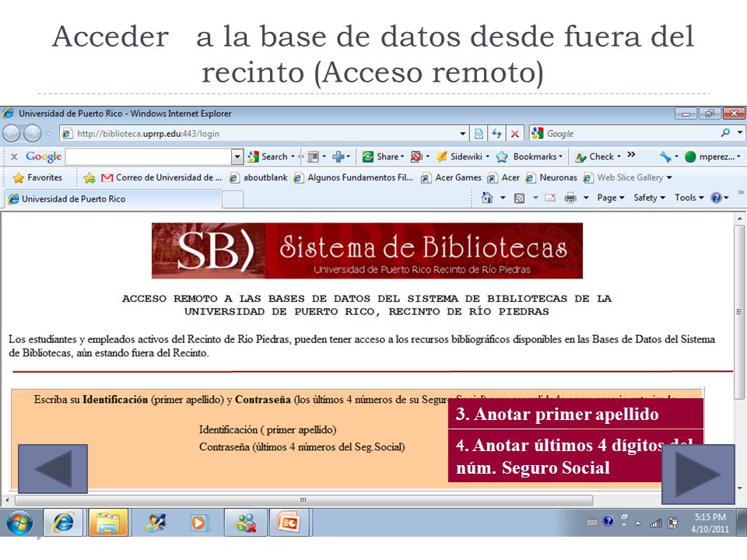The height and width of the screenshot is (560, 747).
Task: Open the Neuronas favorite link
Action: (551, 177)
